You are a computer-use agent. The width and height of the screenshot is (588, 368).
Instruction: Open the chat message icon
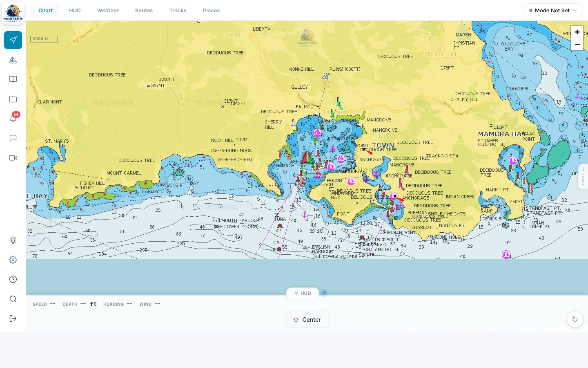tap(13, 138)
